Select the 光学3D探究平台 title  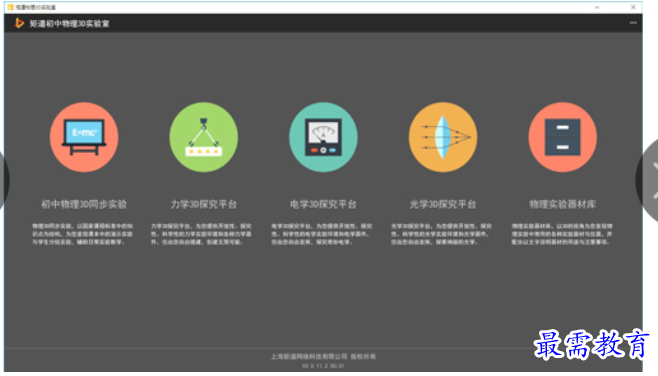point(443,204)
